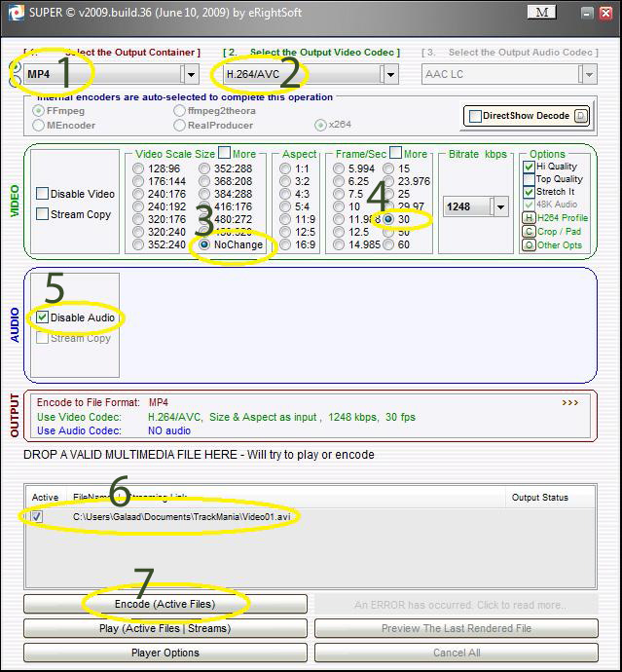Uncheck the Disable Audio checkbox
This screenshot has width=622, height=672.
click(x=42, y=317)
